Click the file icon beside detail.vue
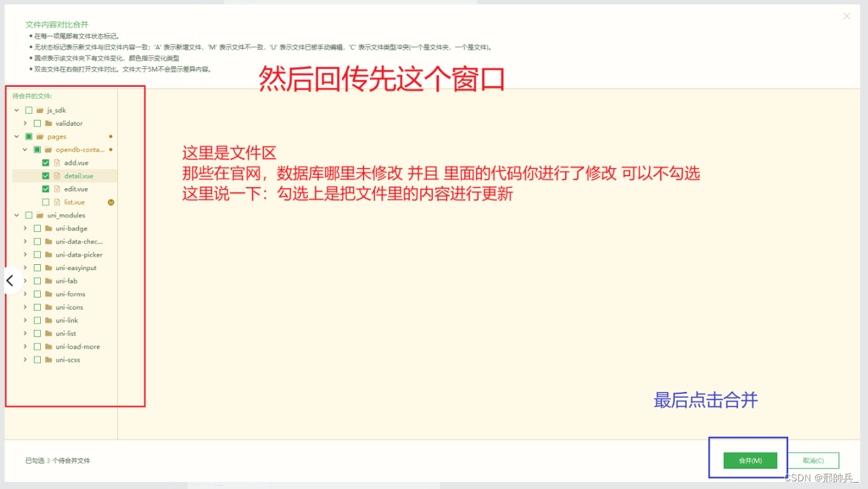The width and height of the screenshot is (868, 489). point(55,176)
